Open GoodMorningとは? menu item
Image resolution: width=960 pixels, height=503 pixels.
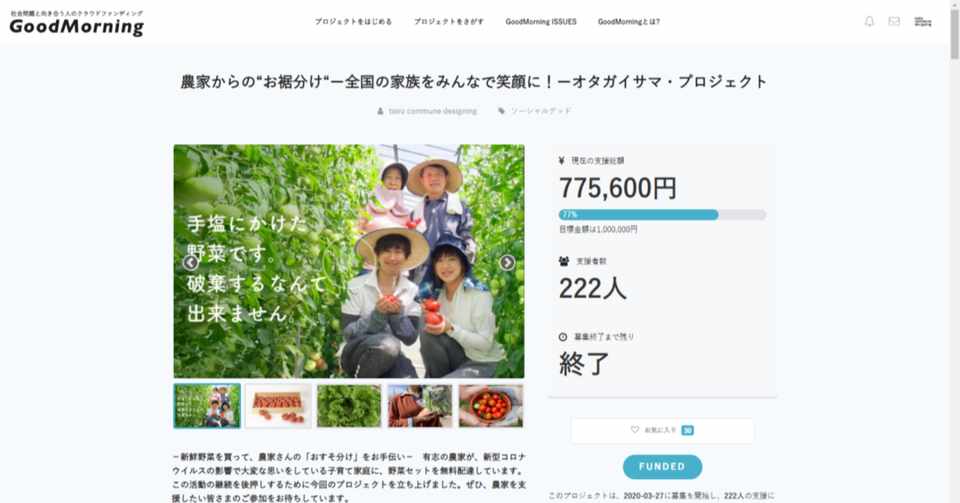coord(629,21)
